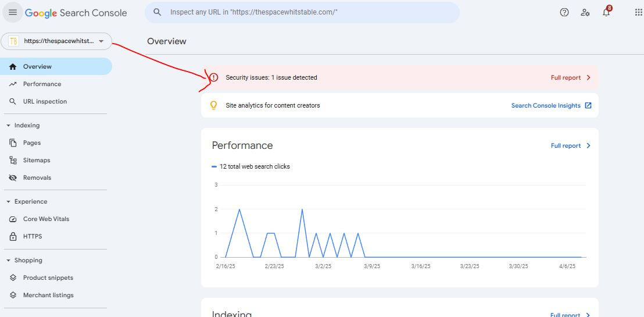Open Search Console Insights link

pos(546,105)
